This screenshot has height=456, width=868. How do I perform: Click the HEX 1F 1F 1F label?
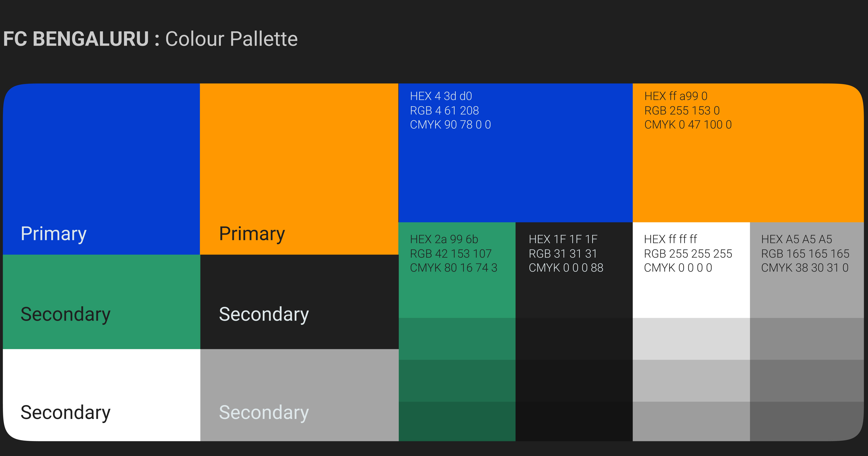(563, 239)
